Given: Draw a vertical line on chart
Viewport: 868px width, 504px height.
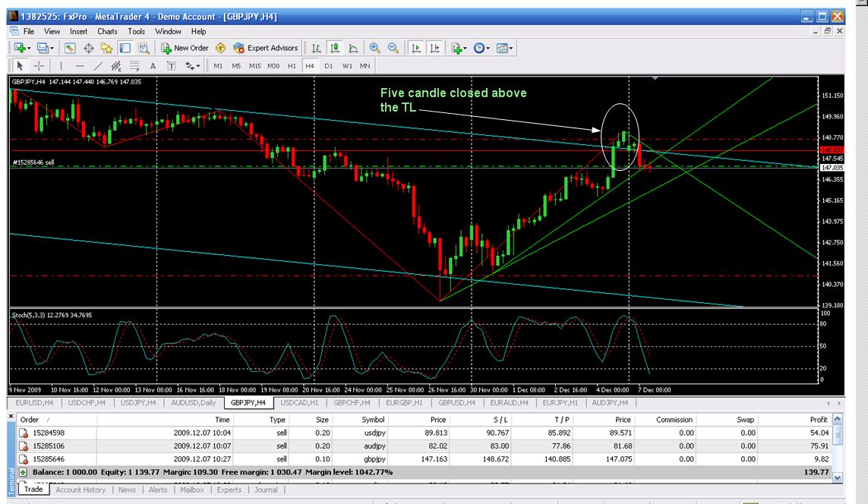Looking at the screenshot, I should [x=62, y=66].
